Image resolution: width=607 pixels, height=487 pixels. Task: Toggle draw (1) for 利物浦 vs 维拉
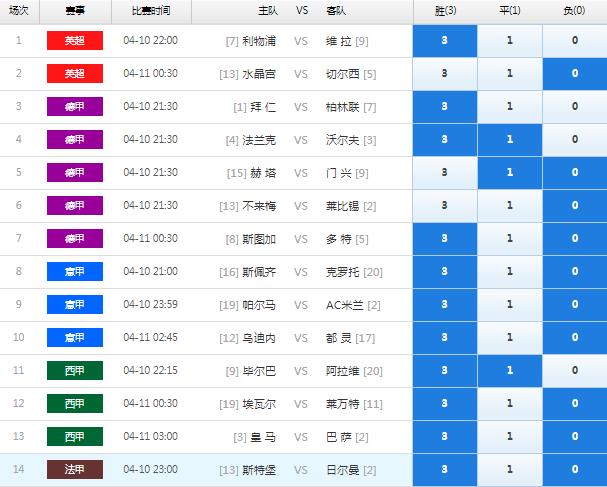coord(510,41)
